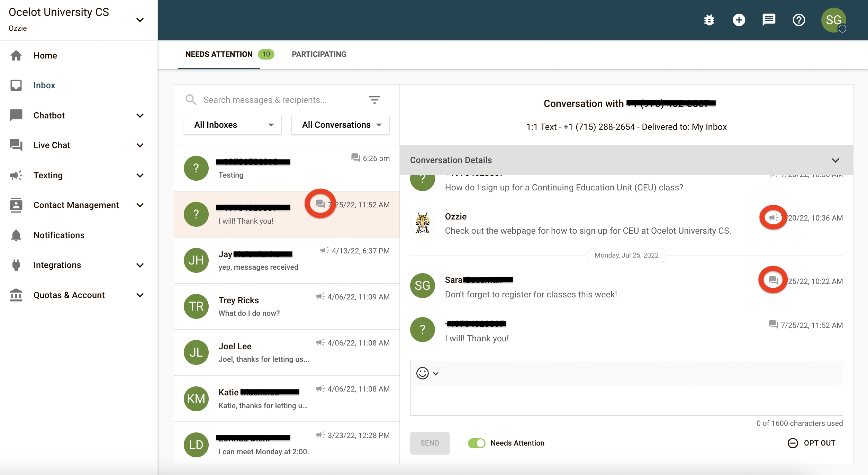Open the bug report icon in top bar
868x475 pixels.
tap(709, 20)
